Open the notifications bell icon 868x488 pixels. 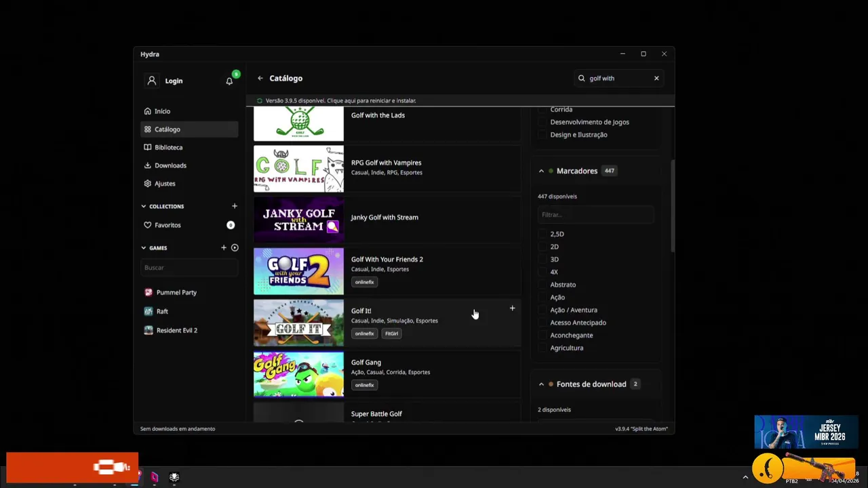click(229, 81)
